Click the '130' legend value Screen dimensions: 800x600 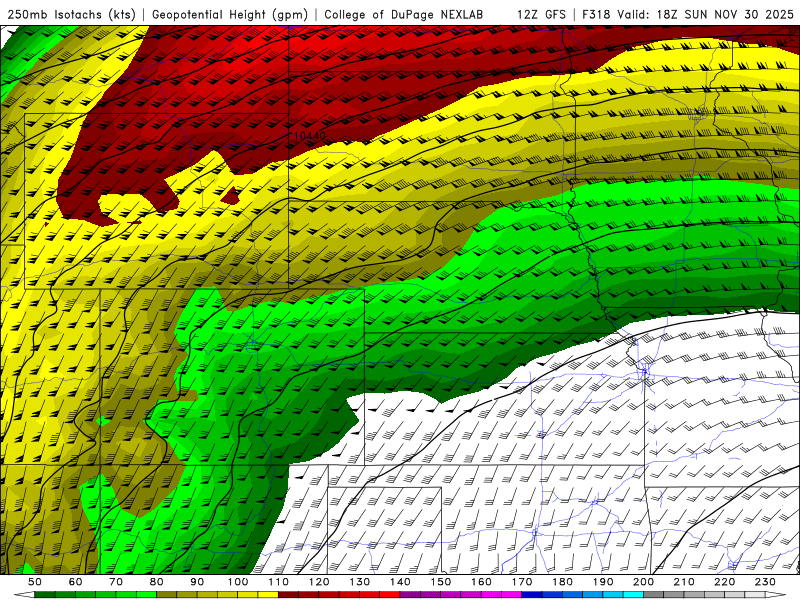[360, 582]
